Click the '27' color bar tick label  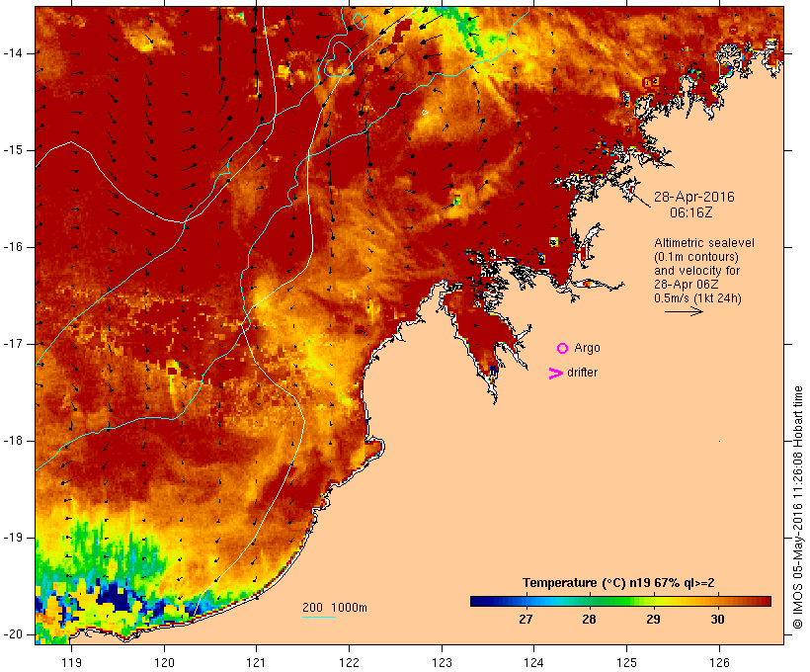coord(526,620)
